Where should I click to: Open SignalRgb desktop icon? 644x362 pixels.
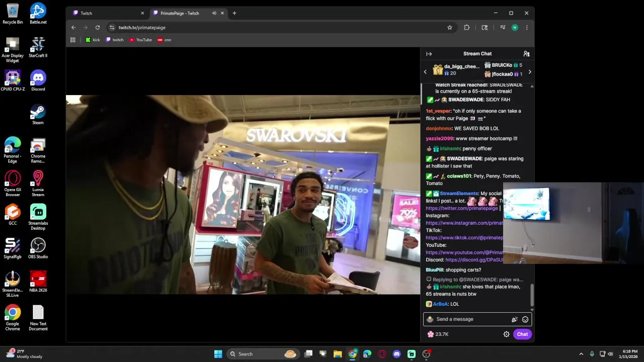point(13,248)
